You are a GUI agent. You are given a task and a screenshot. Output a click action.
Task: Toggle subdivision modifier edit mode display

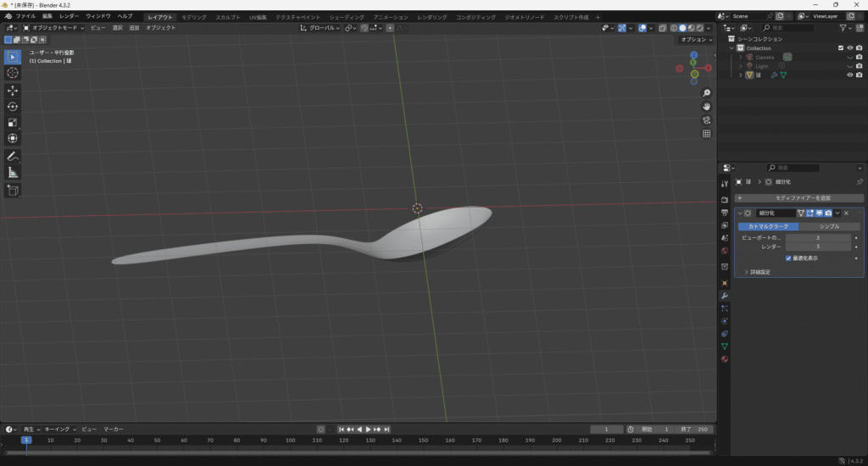coord(810,213)
